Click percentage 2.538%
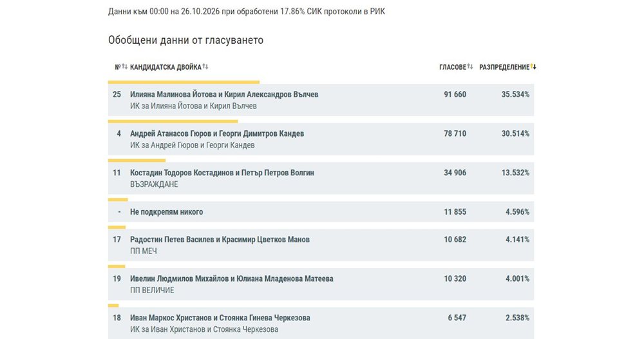Viewport: 644px width, 339px height. [x=518, y=318]
